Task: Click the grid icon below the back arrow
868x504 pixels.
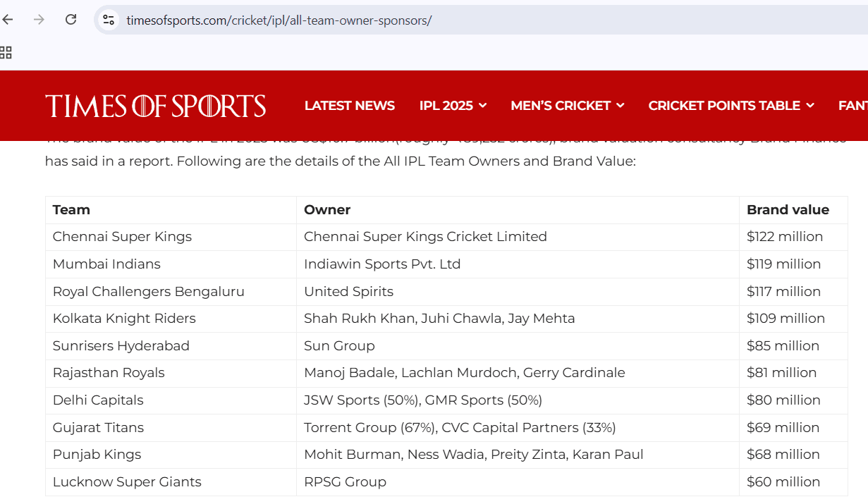Action: tap(6, 52)
